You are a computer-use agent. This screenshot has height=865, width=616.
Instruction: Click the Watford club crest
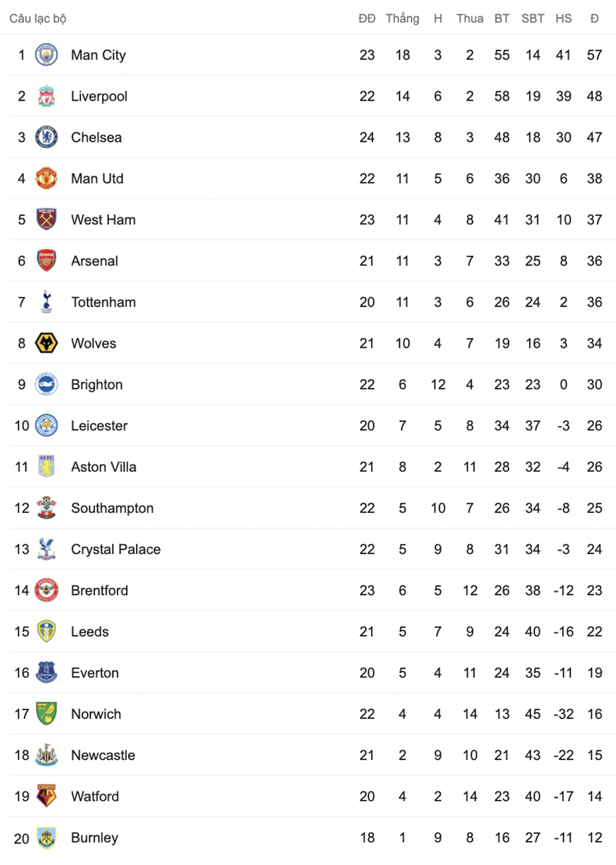coord(47,796)
